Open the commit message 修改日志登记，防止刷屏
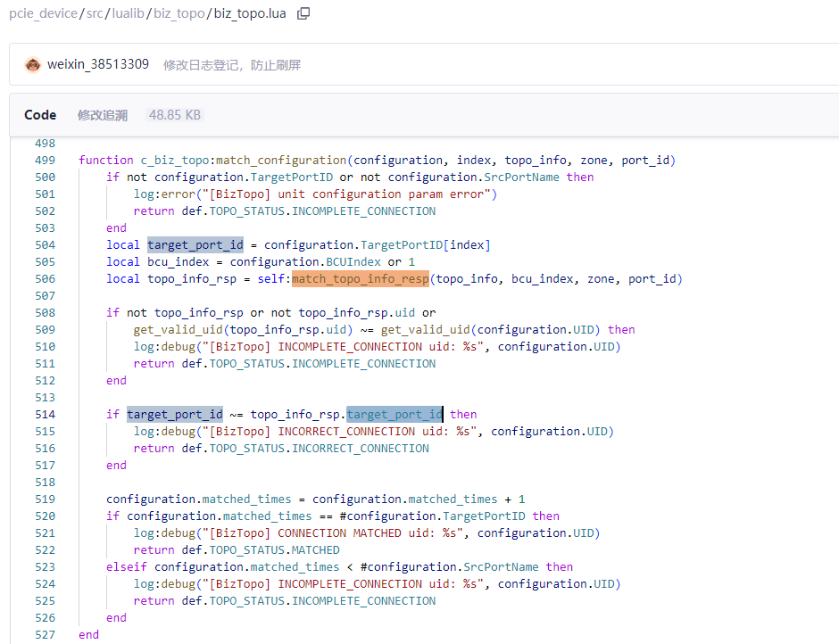 click(x=232, y=65)
